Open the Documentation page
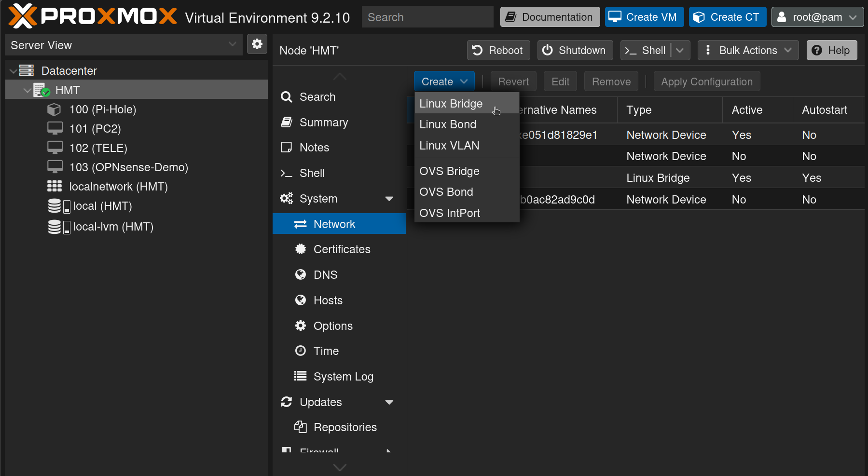 pos(550,17)
